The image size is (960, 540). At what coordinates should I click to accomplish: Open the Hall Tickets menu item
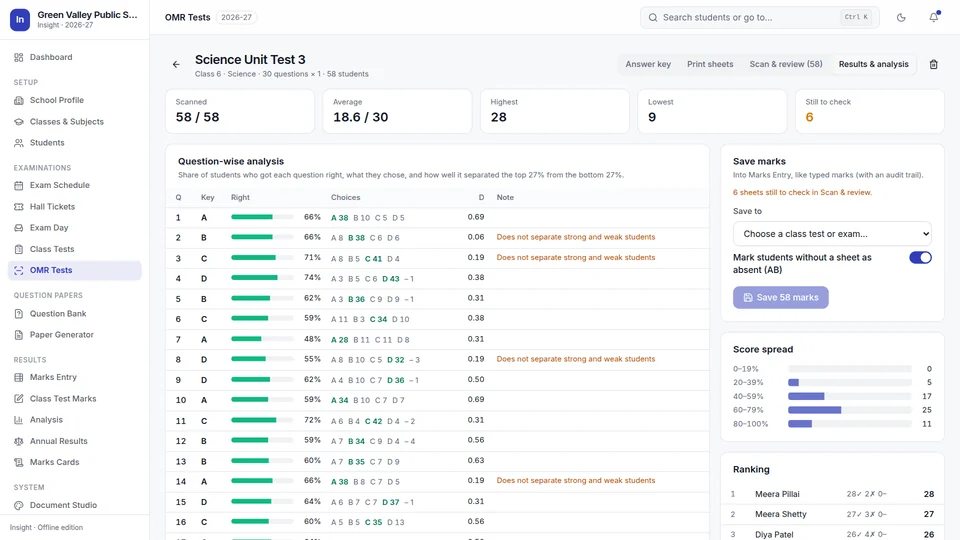[75, 206]
